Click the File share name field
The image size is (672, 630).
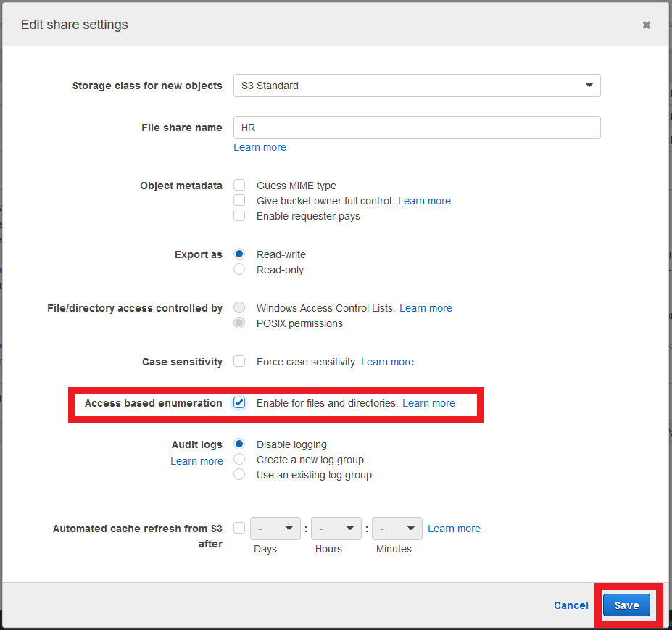(417, 128)
